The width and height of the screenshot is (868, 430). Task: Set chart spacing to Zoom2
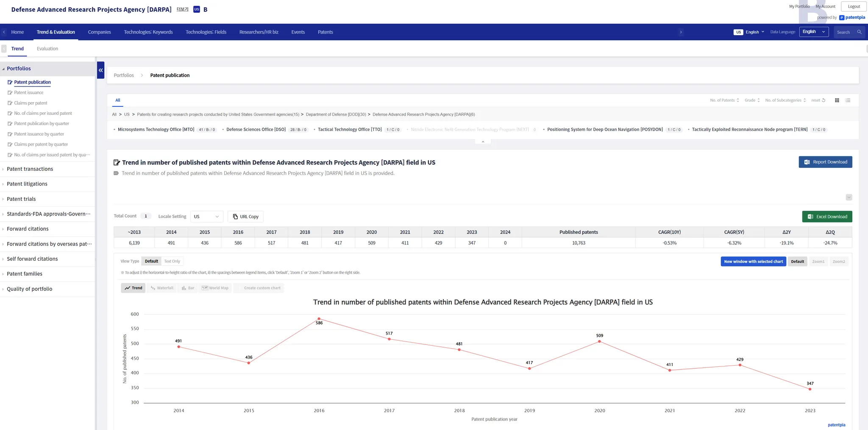point(838,262)
